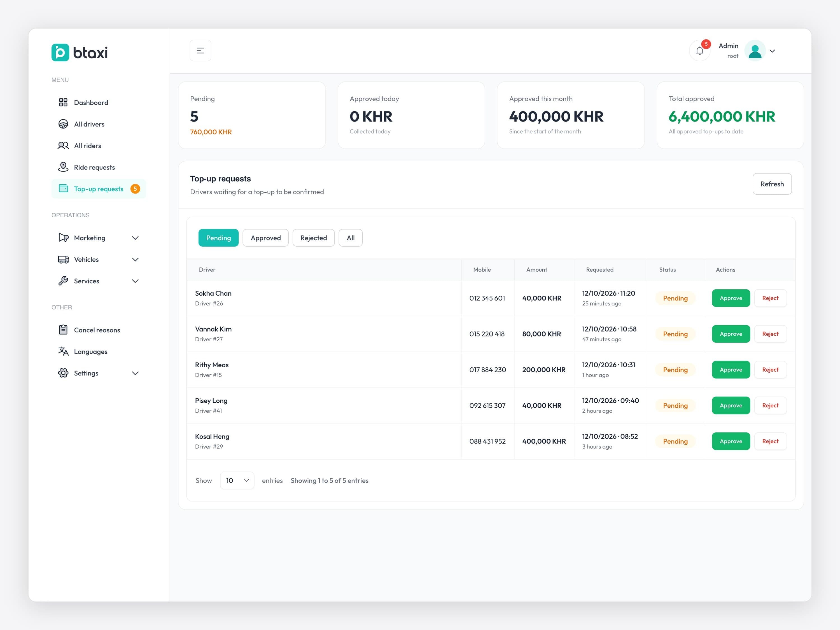Expand the Marketing submenu chevron
Screen dimensions: 840x630
point(135,238)
